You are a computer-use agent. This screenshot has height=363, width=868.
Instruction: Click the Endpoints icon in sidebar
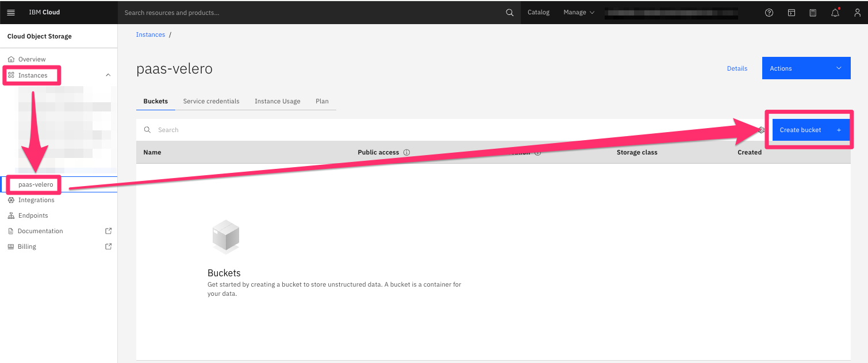coord(11,215)
